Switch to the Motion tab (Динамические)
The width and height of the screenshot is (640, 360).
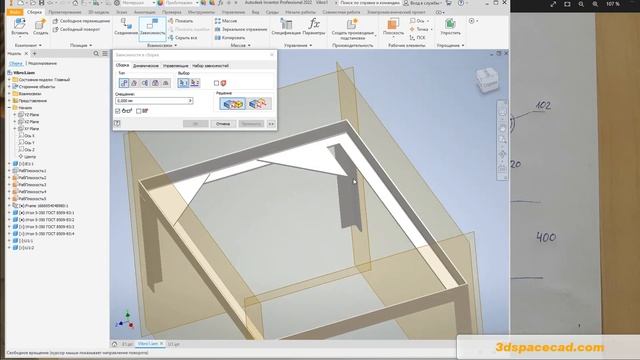tap(146, 66)
